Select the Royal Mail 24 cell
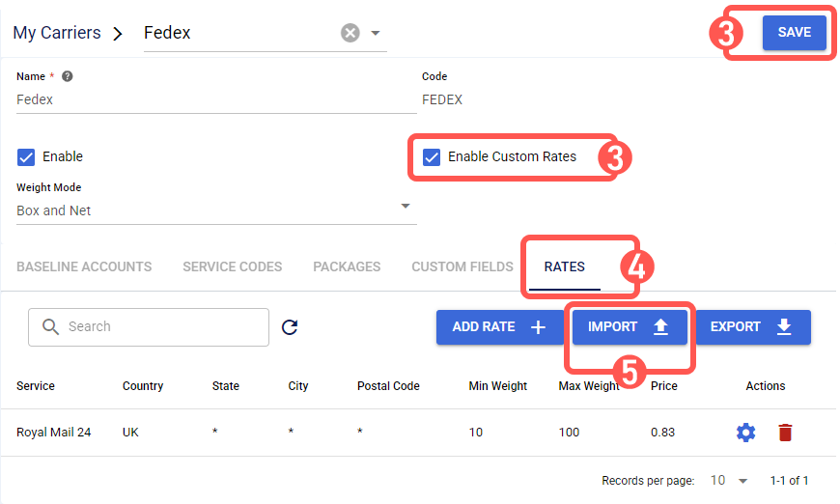840x504 pixels. (53, 433)
